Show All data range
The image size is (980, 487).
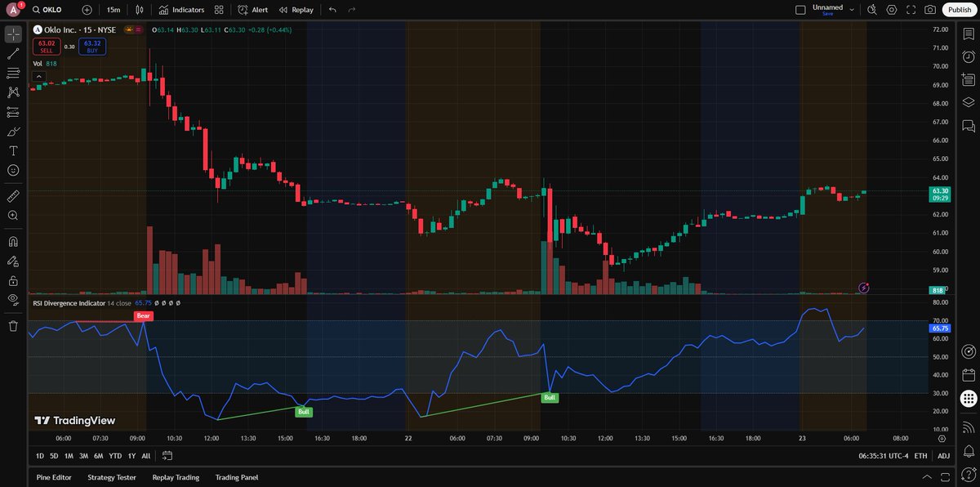click(145, 456)
